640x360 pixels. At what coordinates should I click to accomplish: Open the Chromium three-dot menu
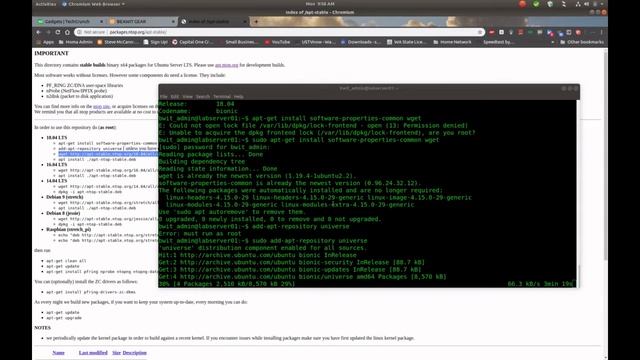(x=601, y=32)
